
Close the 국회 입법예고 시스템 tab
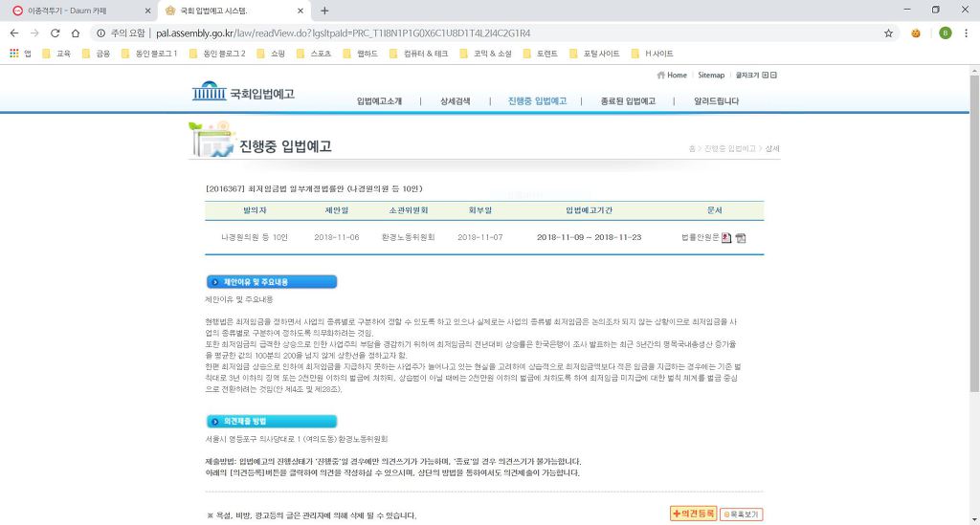coord(300,11)
